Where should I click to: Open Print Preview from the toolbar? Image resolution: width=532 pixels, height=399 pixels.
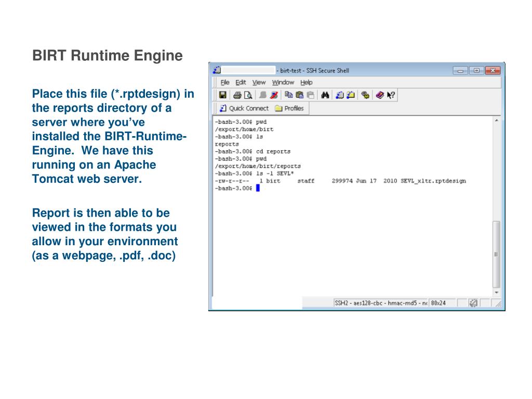point(248,96)
